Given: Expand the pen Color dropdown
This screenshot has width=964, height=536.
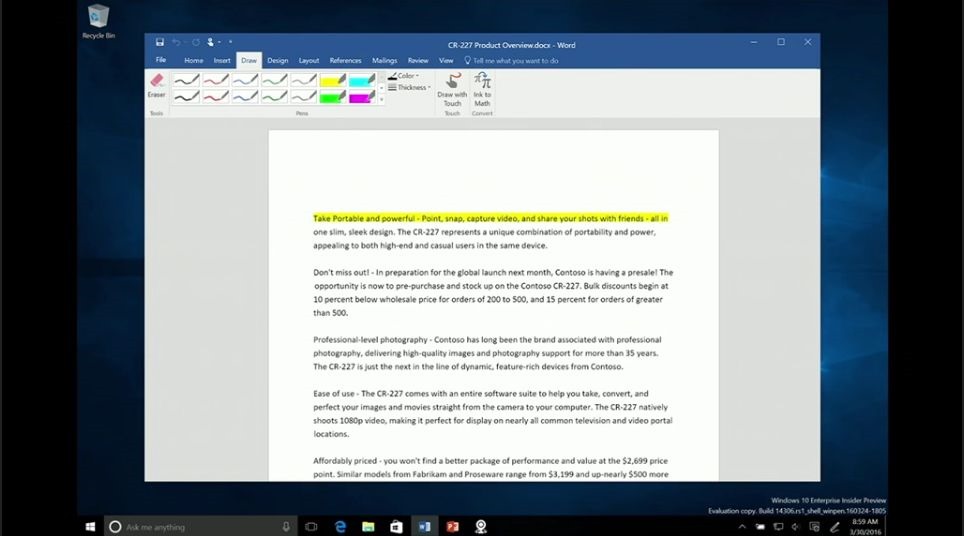Looking at the screenshot, I should [405, 76].
